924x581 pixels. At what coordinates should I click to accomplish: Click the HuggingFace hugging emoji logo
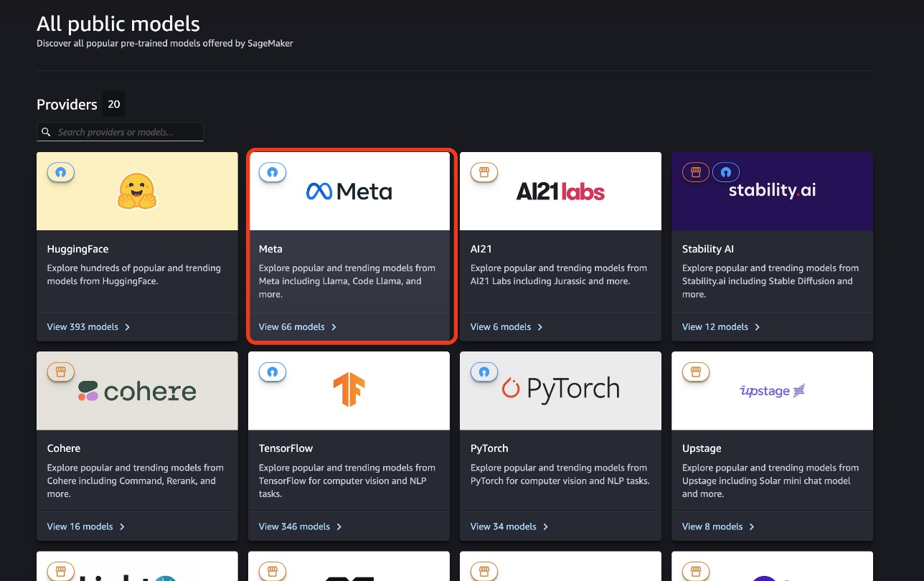point(137,191)
